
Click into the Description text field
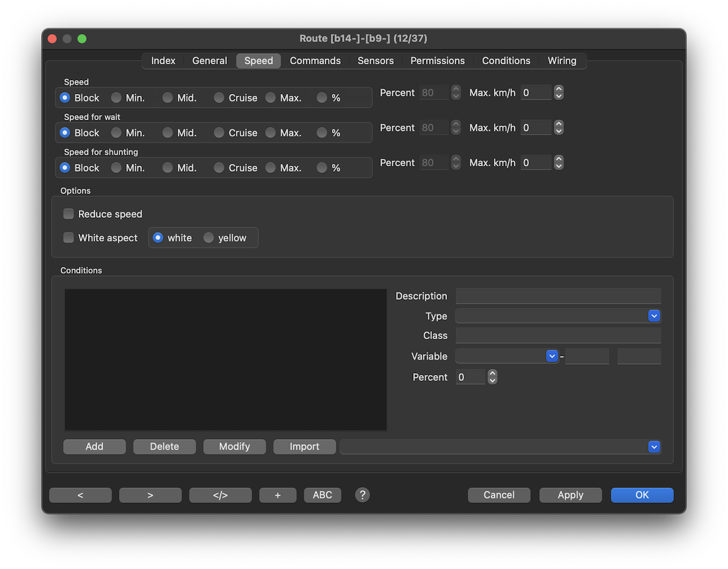tap(558, 296)
